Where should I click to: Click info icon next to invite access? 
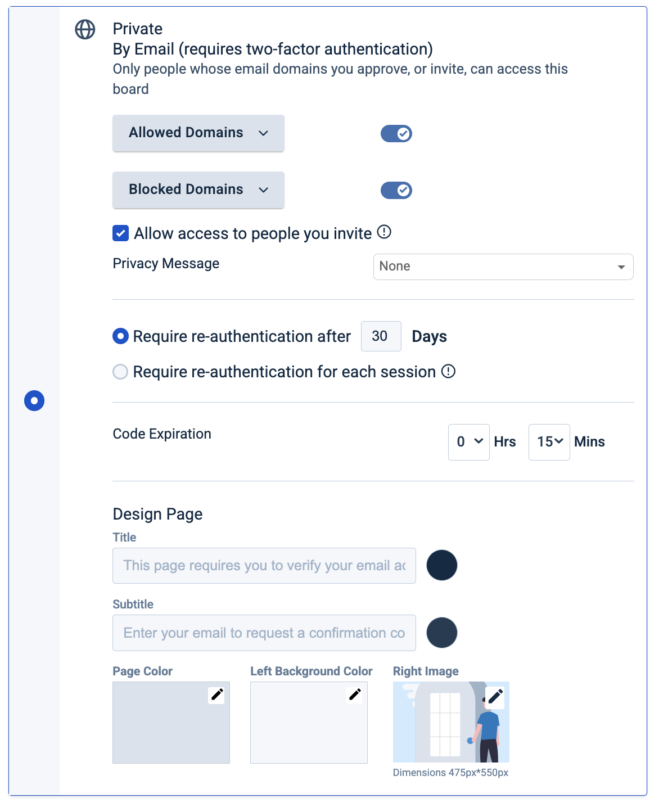[x=384, y=232]
